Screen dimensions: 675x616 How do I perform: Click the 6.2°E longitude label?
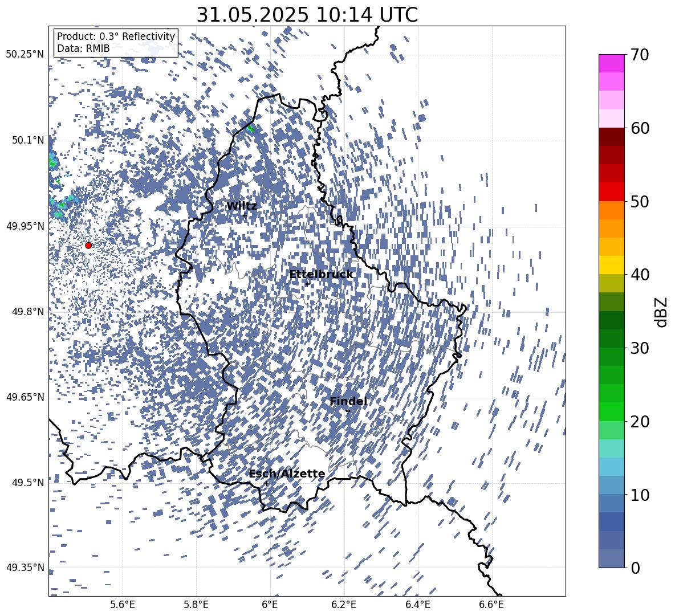344,605
